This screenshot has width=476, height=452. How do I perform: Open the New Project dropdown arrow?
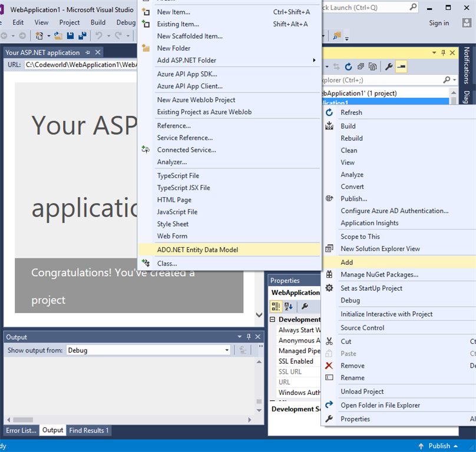[x=48, y=36]
